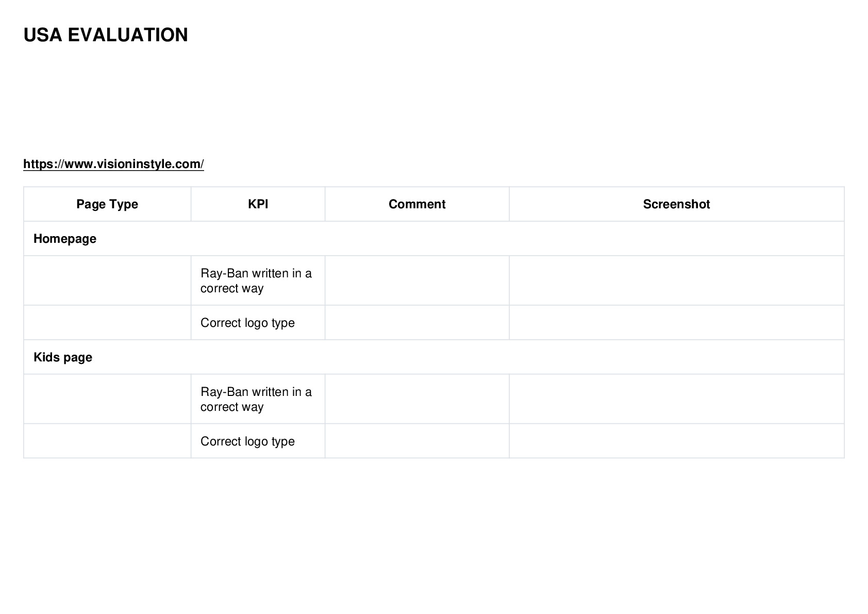Click empty Comment cell for Homepage Ray-Ban row
The width and height of the screenshot is (868, 614).
click(x=417, y=280)
